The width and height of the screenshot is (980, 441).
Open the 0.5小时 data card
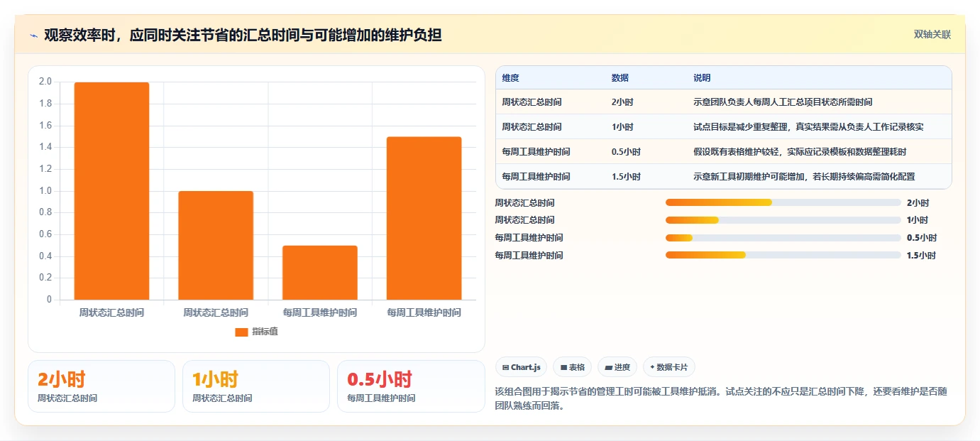411,386
